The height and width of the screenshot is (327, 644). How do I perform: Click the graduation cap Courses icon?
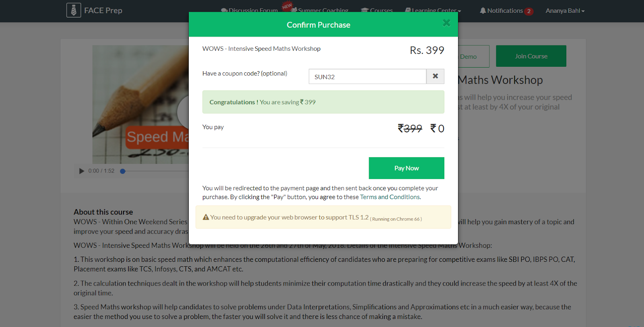[365, 10]
